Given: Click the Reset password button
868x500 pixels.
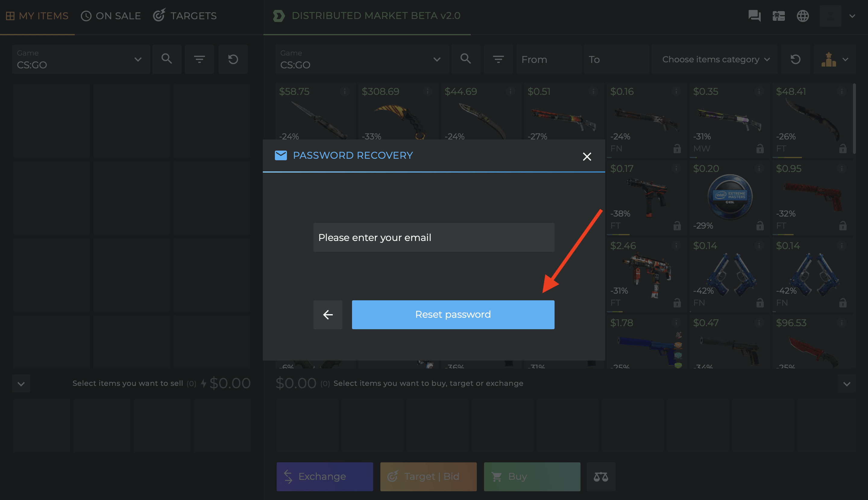Looking at the screenshot, I should [x=453, y=314].
